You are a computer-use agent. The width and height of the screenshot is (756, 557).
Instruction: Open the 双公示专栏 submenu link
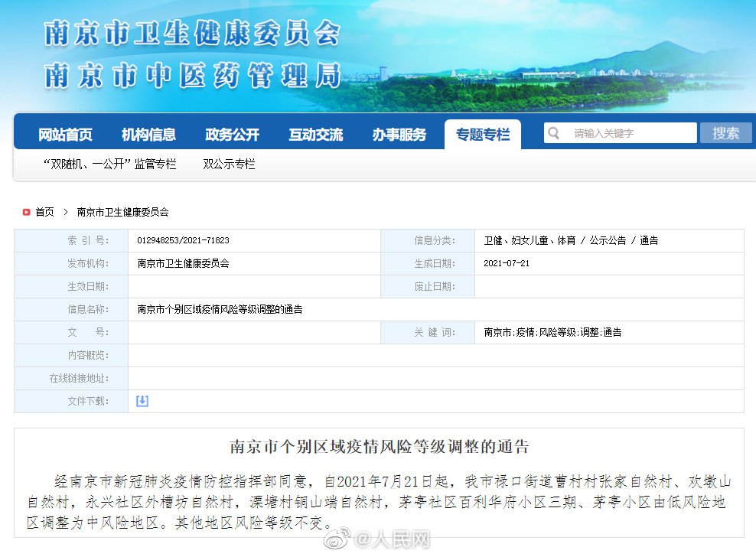(x=229, y=164)
